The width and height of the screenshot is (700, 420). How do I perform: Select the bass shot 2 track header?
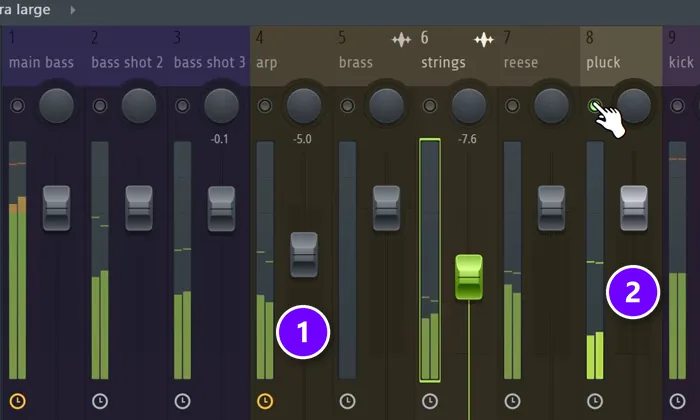(126, 56)
